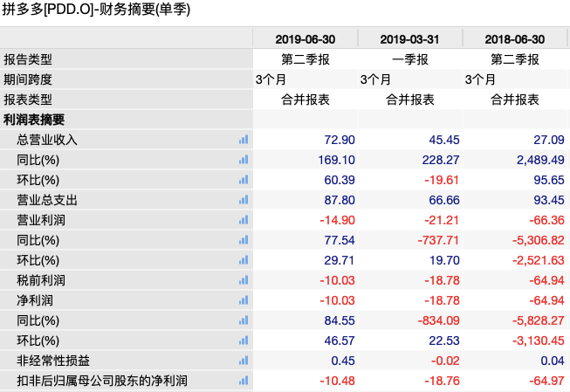Show the trend chart for 营业利润
570x392 pixels.
tap(244, 220)
